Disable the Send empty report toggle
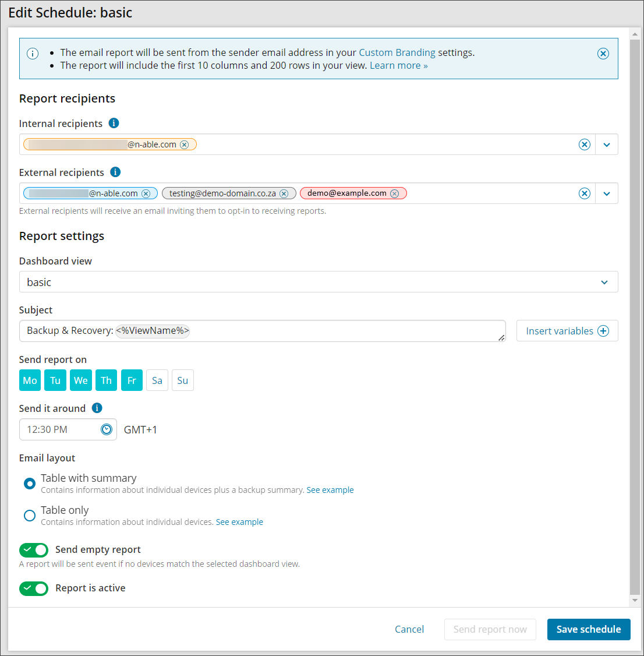This screenshot has height=656, width=644. (x=34, y=550)
